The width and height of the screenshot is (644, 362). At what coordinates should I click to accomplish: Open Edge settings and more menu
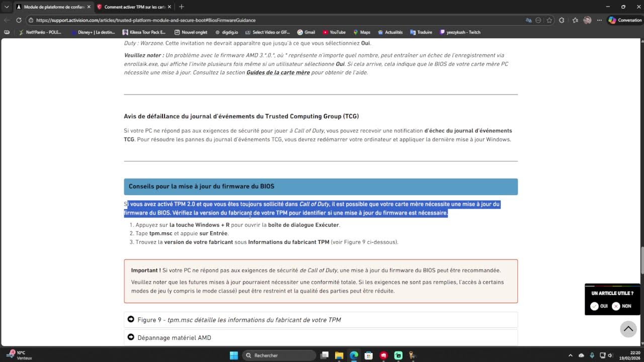pyautogui.click(x=599, y=20)
